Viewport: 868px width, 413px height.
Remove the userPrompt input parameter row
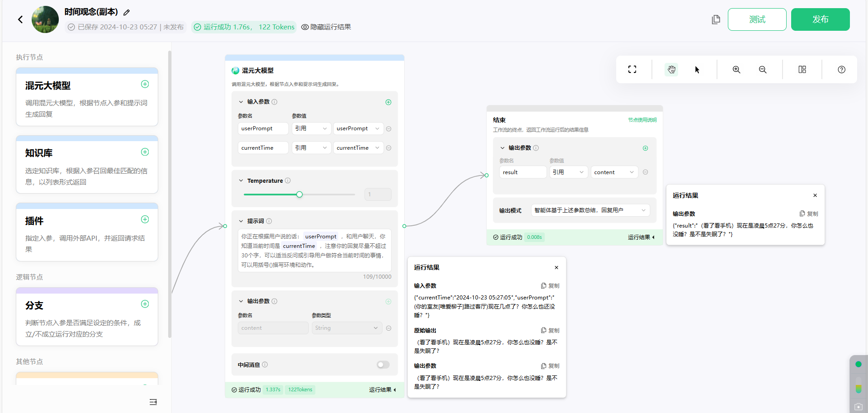pyautogui.click(x=389, y=129)
